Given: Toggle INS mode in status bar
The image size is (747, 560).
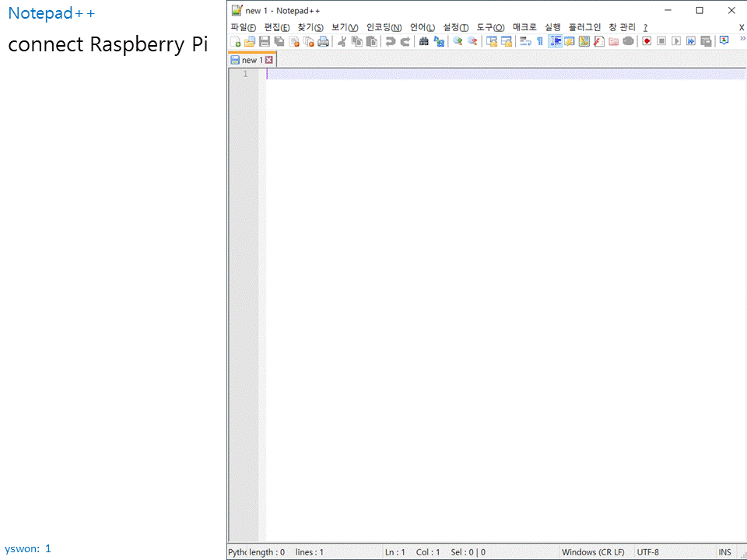Looking at the screenshot, I should 724,552.
